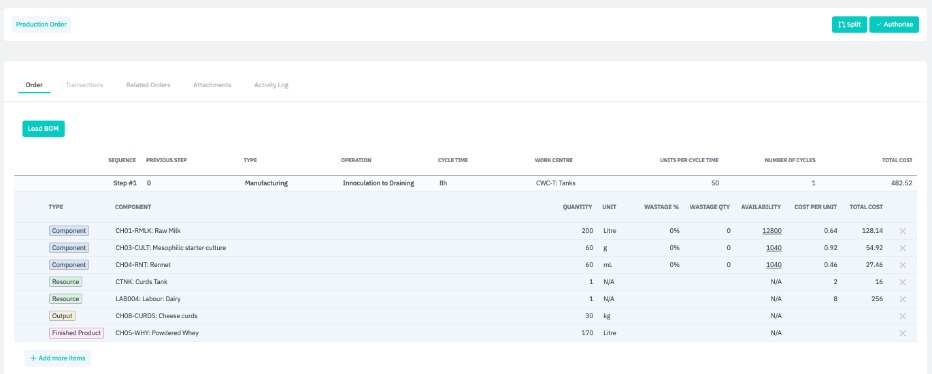The image size is (932, 374).
Task: Open the Production Order label
Action: pyautogui.click(x=42, y=24)
